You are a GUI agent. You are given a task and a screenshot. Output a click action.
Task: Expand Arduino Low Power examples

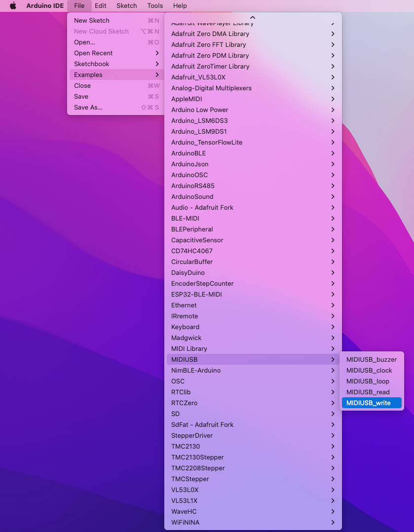click(x=253, y=110)
